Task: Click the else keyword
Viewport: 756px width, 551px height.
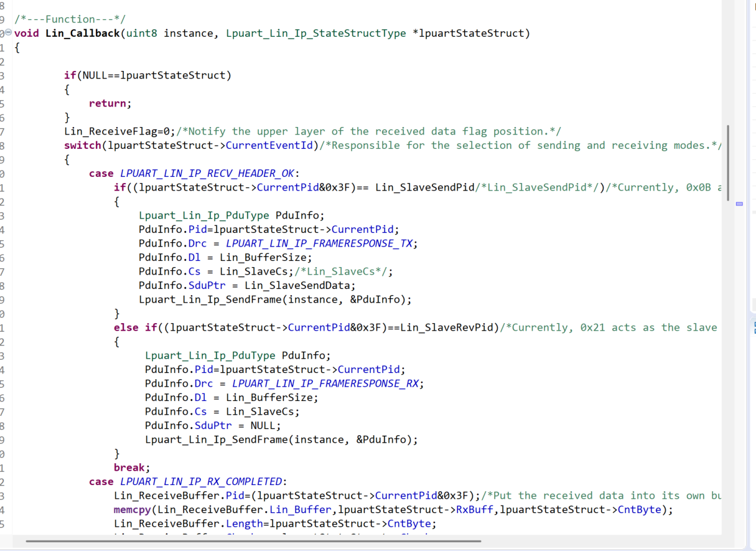Action: point(126,327)
